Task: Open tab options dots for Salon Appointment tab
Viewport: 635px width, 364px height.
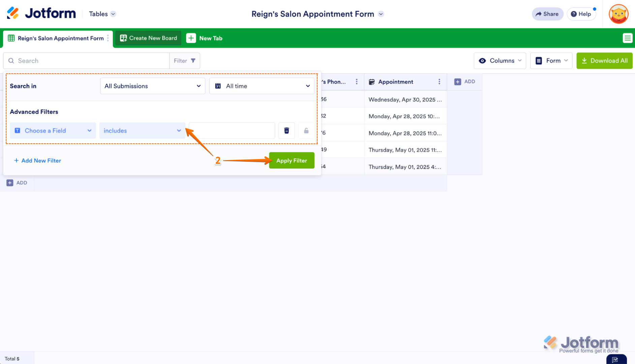Action: coord(108,38)
